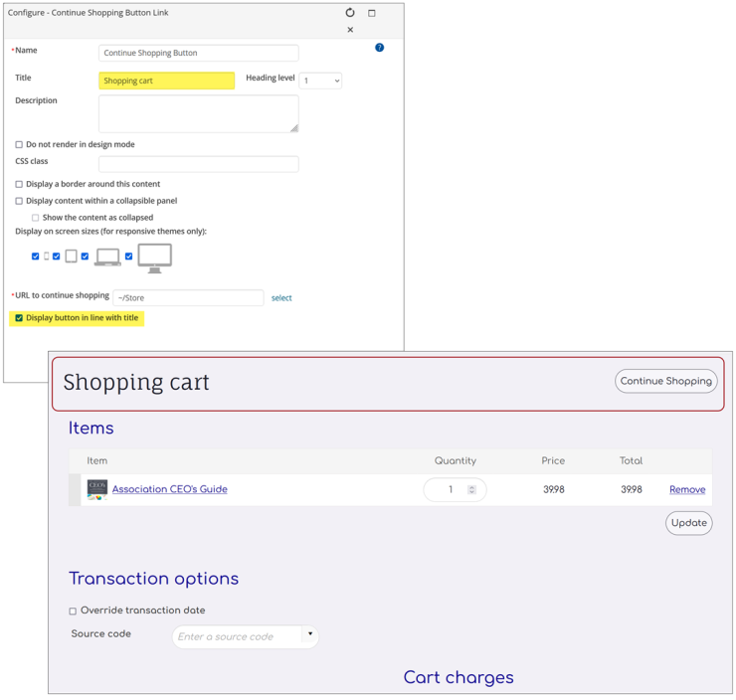736x700 pixels.
Task: Open the Heading level dropdown
Action: [x=320, y=81]
